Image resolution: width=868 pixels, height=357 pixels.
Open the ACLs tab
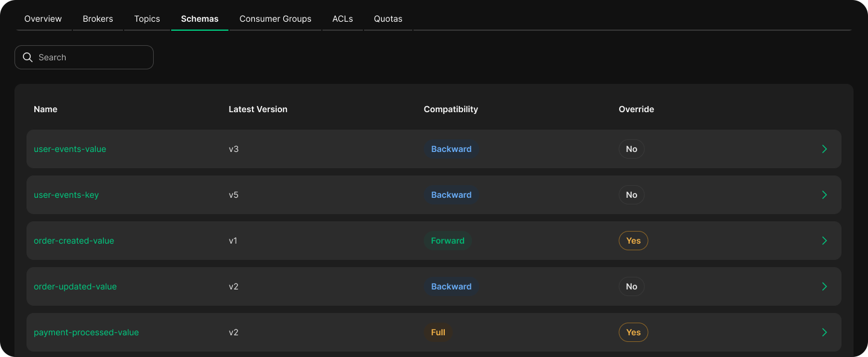(342, 19)
